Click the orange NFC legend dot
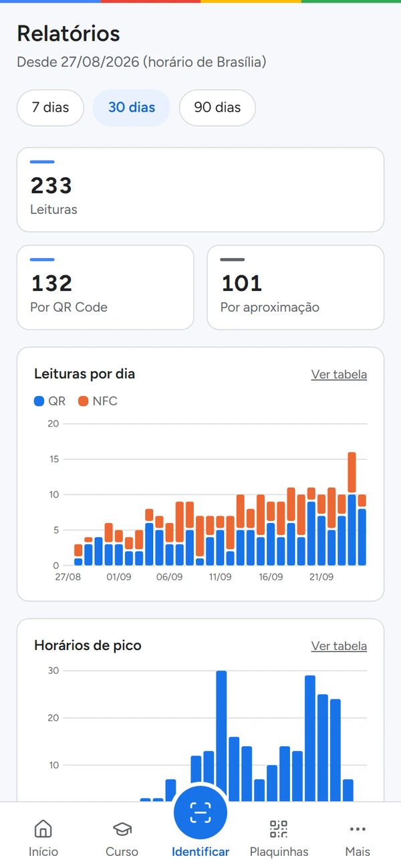Screen dimensions: 401x868 pos(83,401)
